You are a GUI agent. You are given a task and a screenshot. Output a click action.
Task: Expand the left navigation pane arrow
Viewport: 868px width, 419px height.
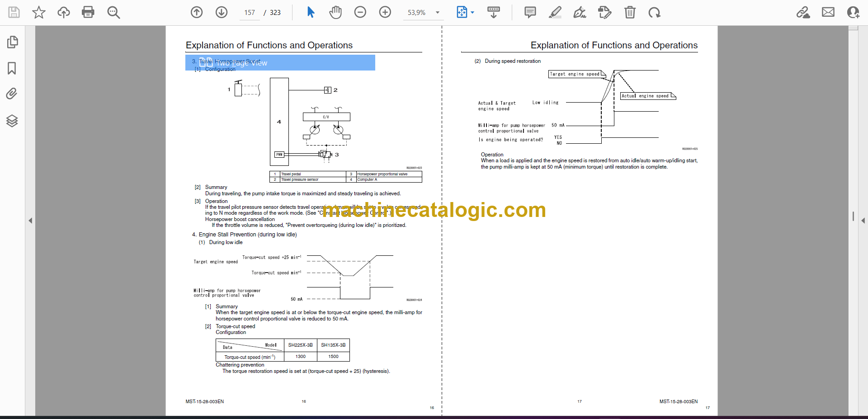(x=30, y=221)
